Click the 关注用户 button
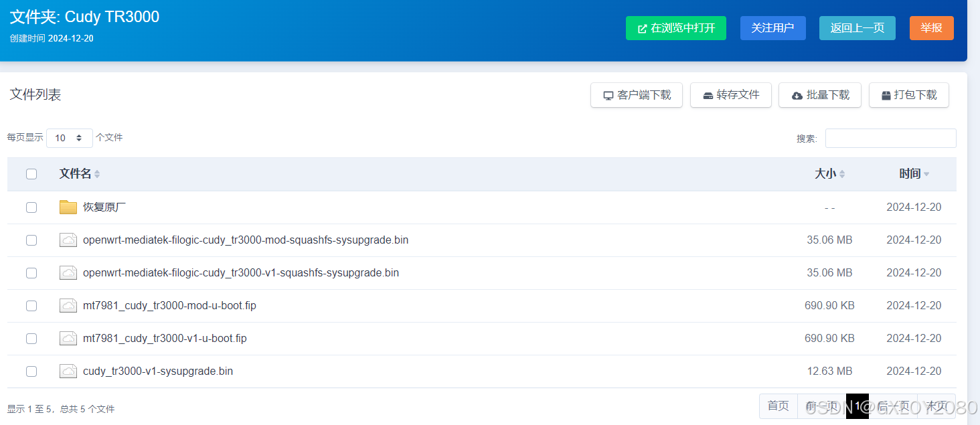 point(773,28)
